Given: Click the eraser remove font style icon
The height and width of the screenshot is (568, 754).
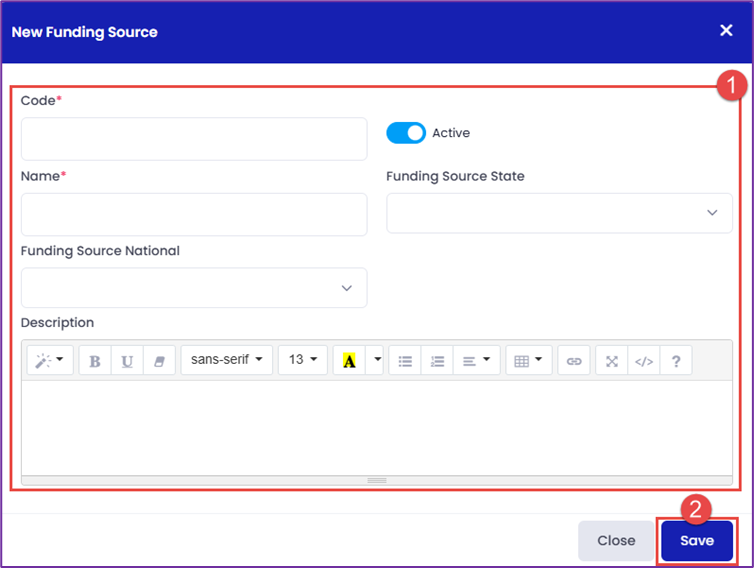Looking at the screenshot, I should point(159,360).
